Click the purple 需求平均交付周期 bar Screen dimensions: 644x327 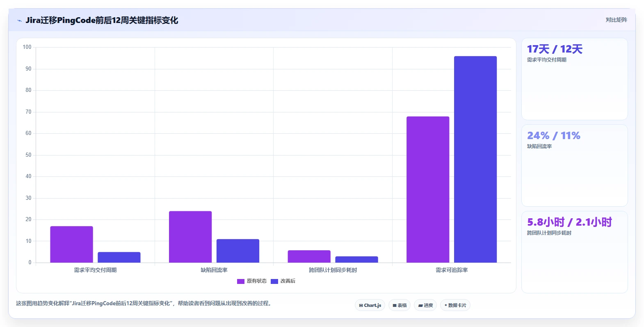[x=72, y=245]
